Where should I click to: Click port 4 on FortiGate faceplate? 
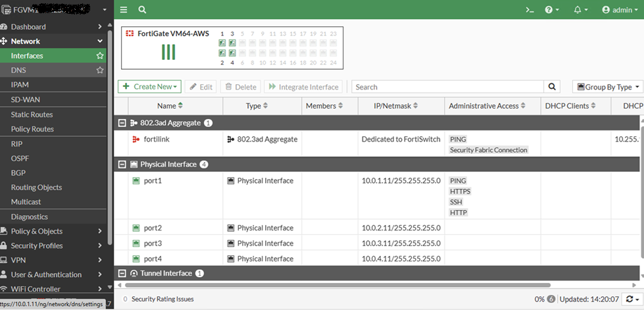[232, 53]
